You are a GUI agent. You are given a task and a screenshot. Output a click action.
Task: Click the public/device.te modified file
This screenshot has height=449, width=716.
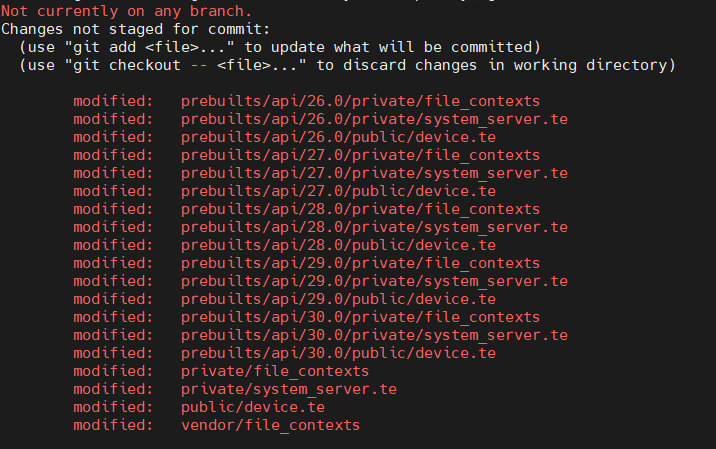coord(253,407)
